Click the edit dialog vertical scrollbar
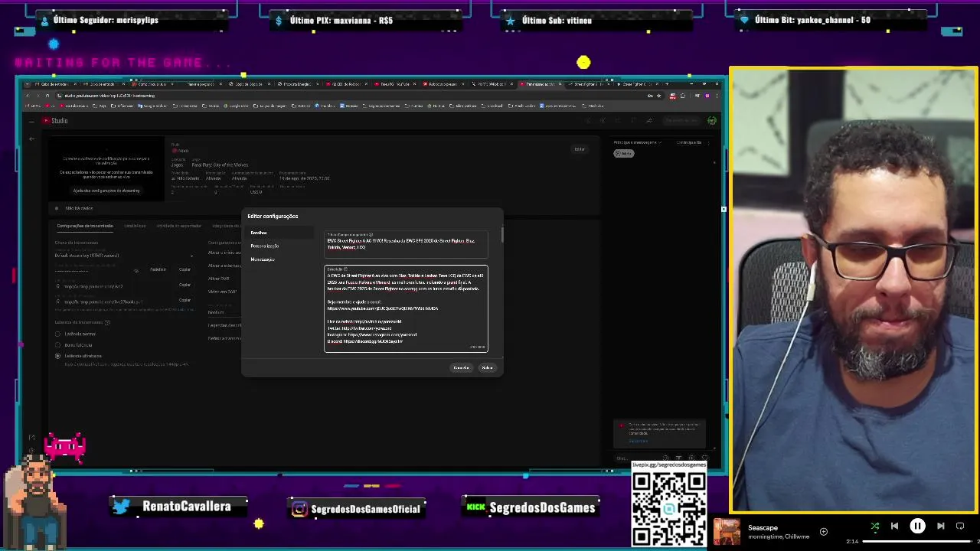Viewport: 980px width, 551px height. coord(502,235)
